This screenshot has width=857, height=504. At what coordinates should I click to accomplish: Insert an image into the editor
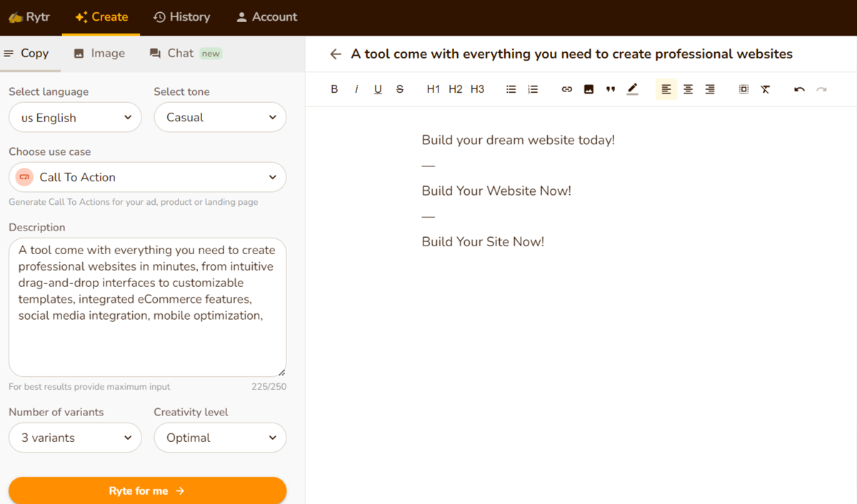(588, 89)
